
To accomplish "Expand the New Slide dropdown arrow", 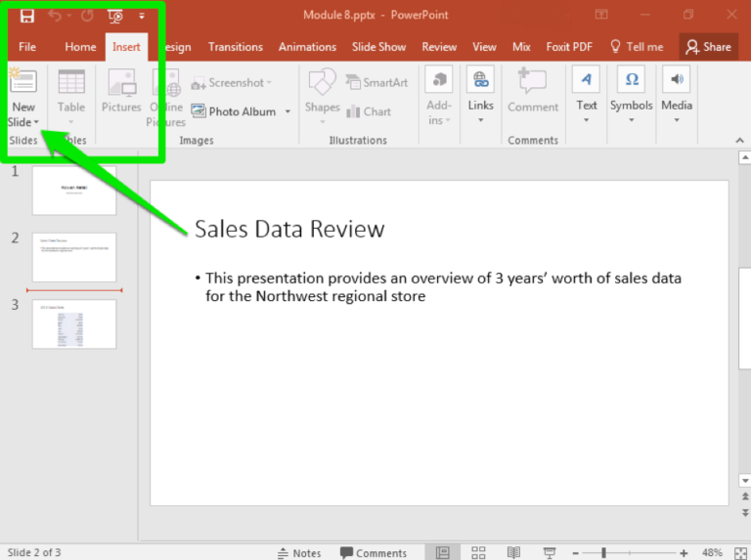I will (x=36, y=123).
